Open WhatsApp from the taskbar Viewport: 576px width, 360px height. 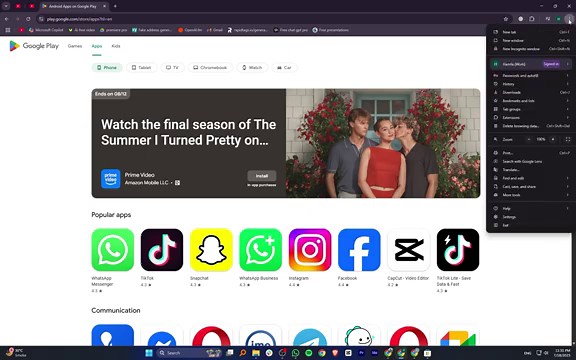point(295,353)
